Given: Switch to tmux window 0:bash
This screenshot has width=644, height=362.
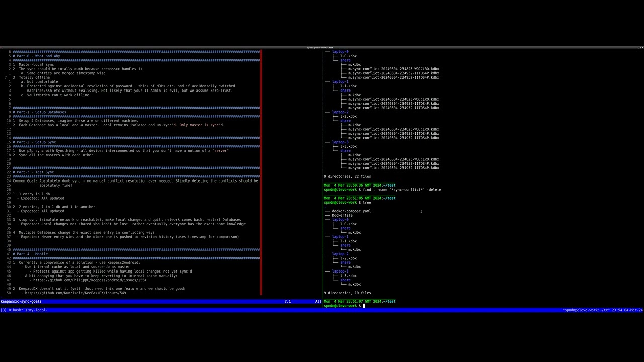Looking at the screenshot, I should pos(17,310).
